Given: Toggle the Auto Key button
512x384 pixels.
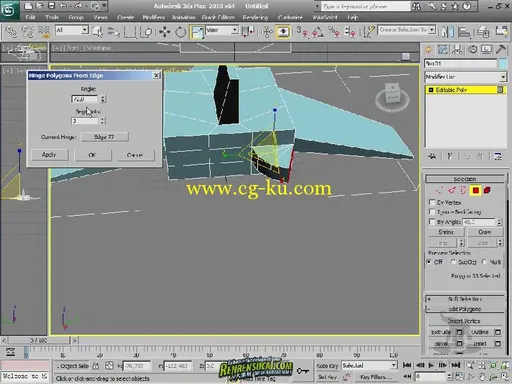Looking at the screenshot, I should point(327,366).
